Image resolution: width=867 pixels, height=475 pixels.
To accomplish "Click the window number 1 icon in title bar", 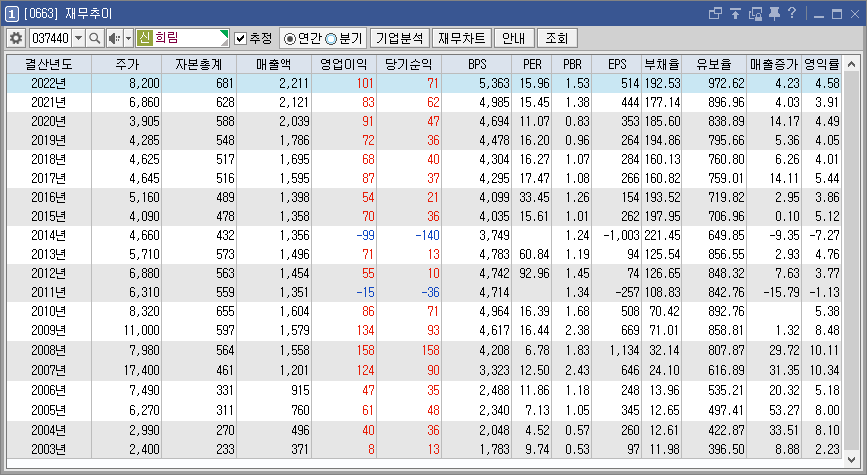I will (12, 13).
